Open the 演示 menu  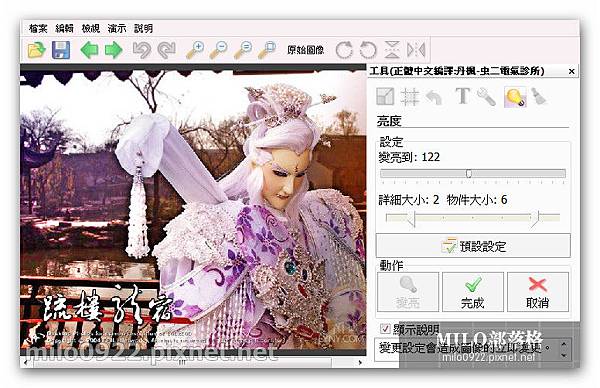tap(117, 29)
